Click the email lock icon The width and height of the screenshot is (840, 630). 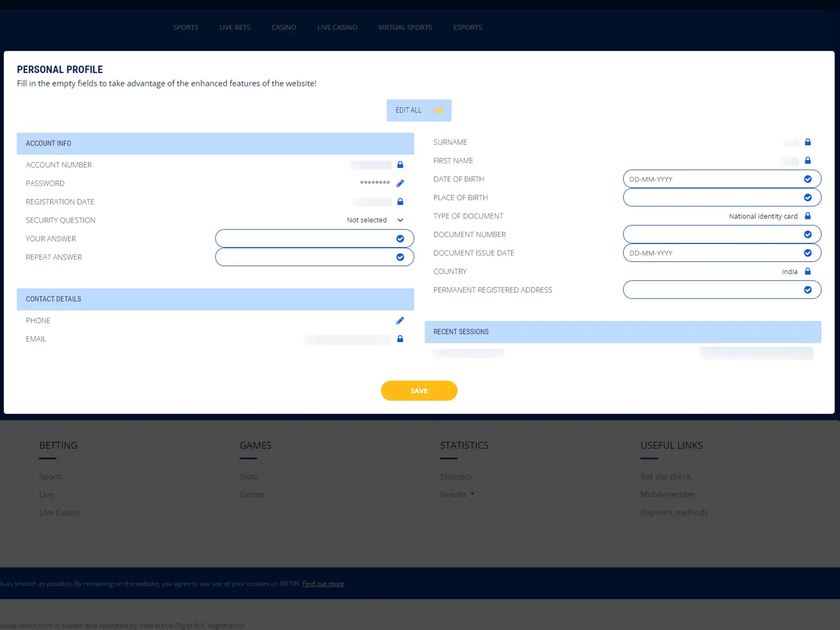click(x=401, y=339)
